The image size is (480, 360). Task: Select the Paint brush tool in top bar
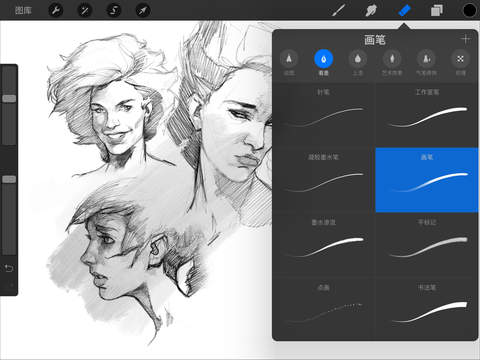click(338, 10)
